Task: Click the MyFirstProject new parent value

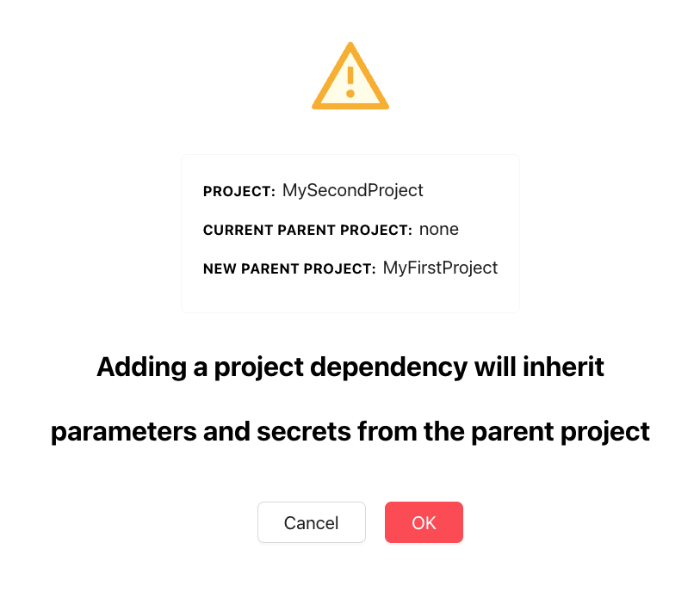Action: click(x=440, y=268)
